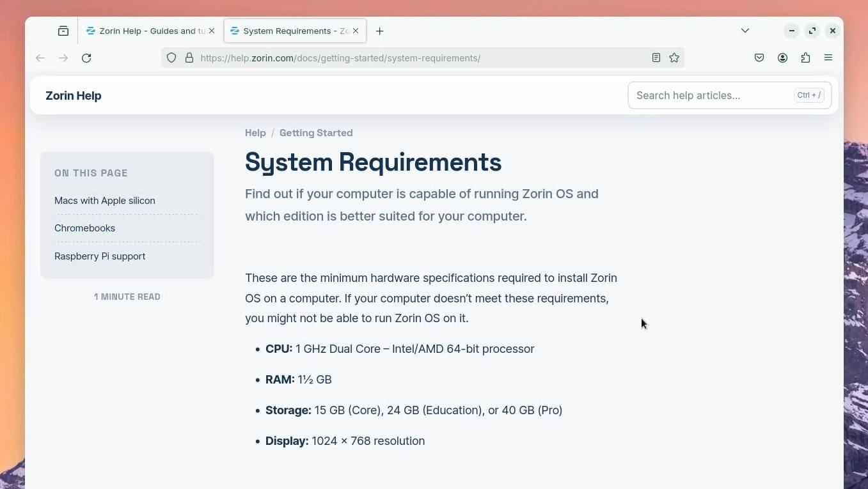Go back with the back arrow
The height and width of the screenshot is (489, 868).
tap(40, 58)
